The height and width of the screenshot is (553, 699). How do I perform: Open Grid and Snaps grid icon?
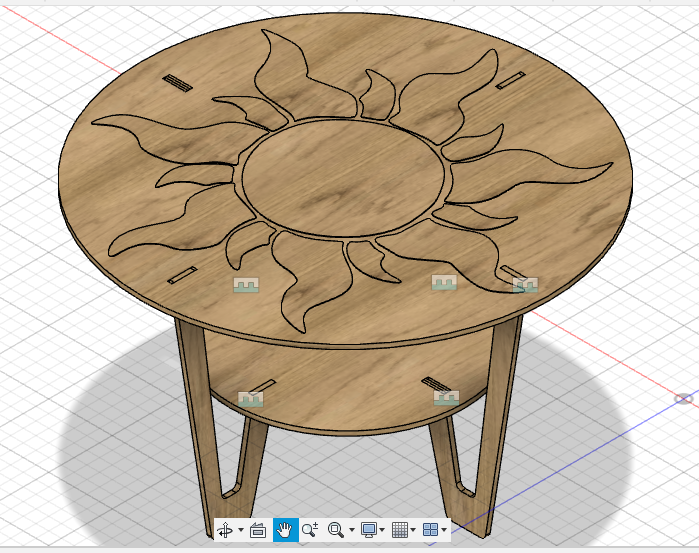coord(400,530)
